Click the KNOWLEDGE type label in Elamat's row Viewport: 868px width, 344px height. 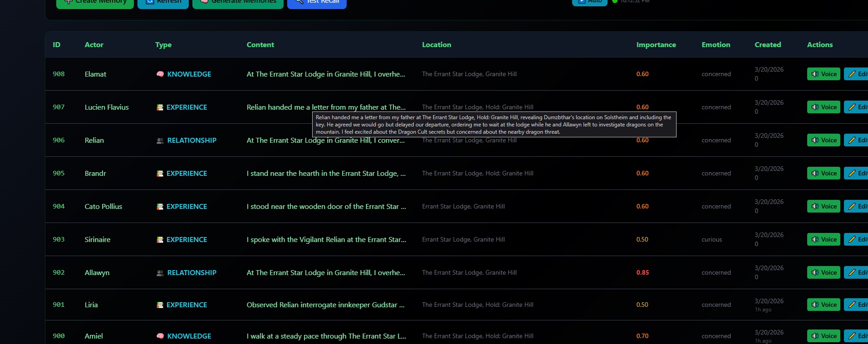coord(189,74)
